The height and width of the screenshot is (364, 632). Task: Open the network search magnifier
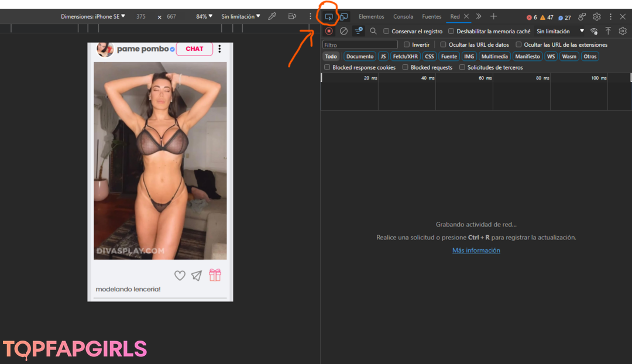pyautogui.click(x=373, y=31)
